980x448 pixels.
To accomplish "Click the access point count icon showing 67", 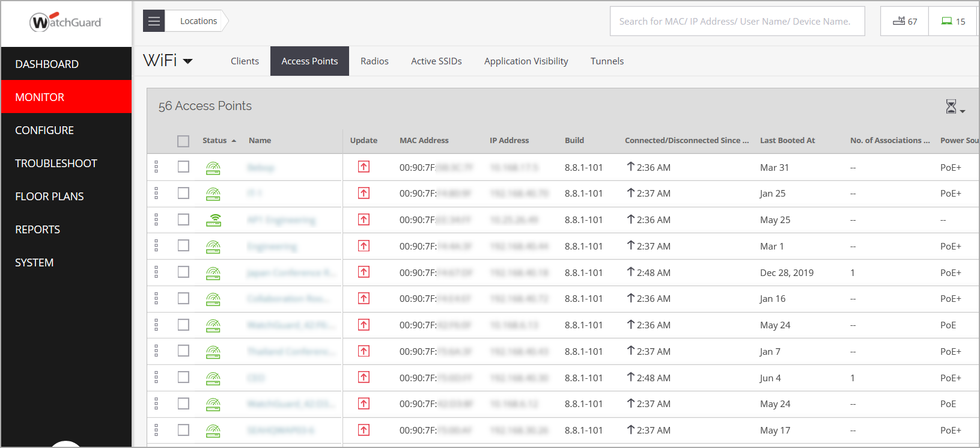I will (x=904, y=21).
